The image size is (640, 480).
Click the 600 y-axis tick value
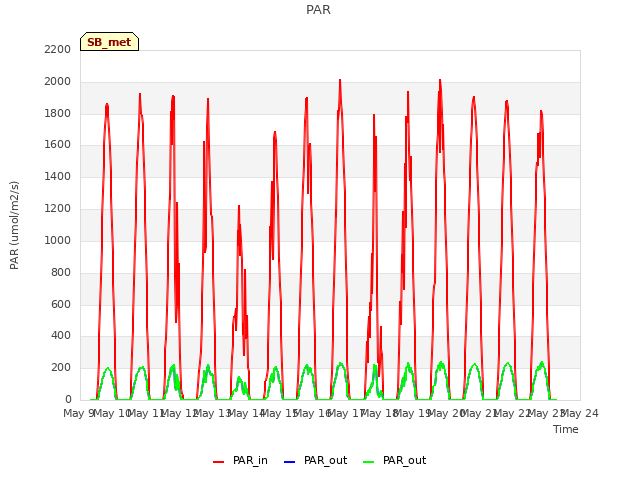pos(61,304)
